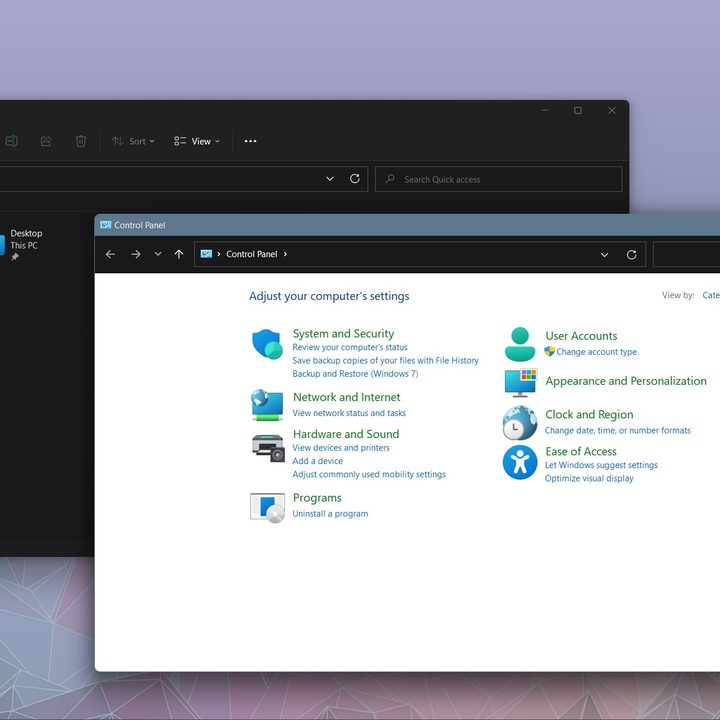Click the Control Panel address bar icon
720x720 pixels.
point(206,254)
